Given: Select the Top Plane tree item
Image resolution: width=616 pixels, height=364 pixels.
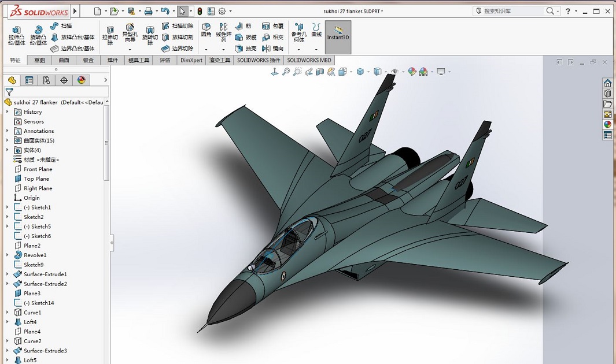Looking at the screenshot, I should (x=36, y=179).
